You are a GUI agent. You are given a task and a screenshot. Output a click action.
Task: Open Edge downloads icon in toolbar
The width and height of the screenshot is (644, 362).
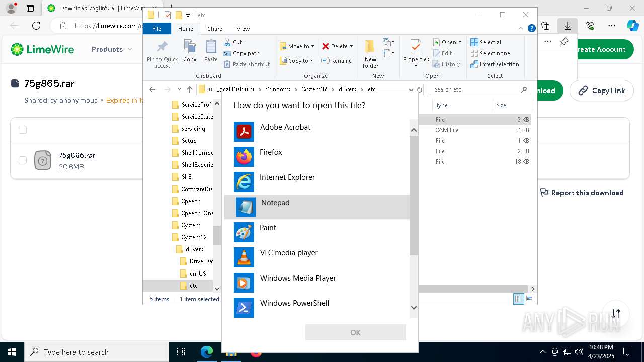pos(568,26)
